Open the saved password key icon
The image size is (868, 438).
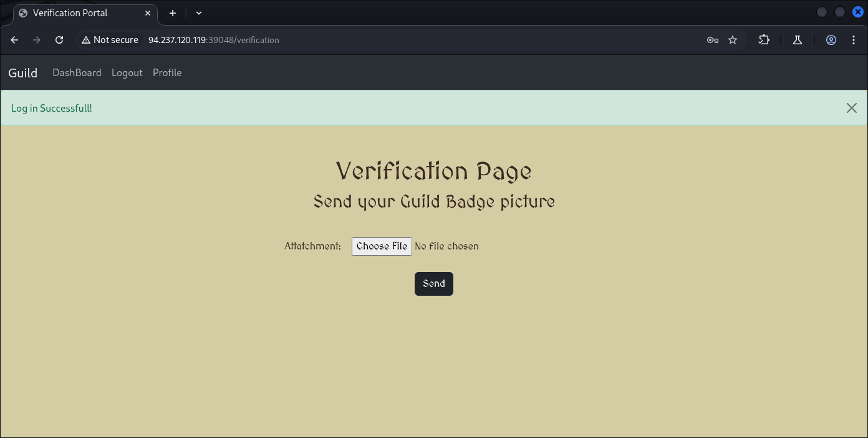tap(712, 40)
